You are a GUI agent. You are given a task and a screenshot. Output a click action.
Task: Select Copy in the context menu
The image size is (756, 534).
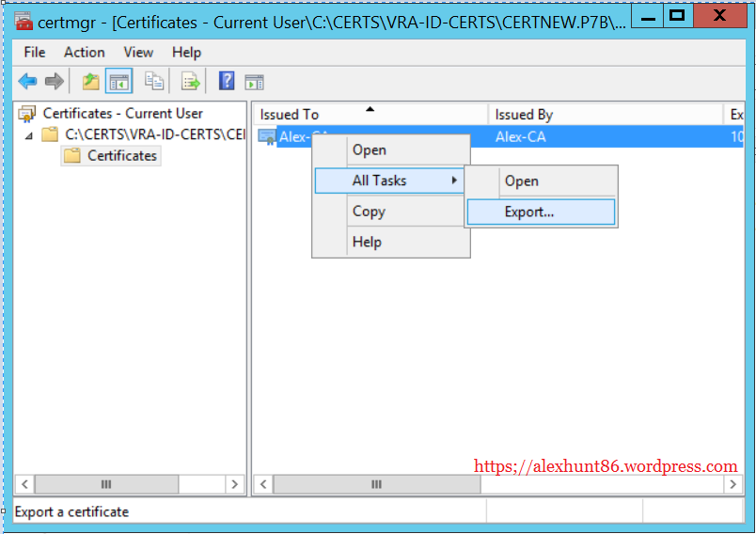[369, 212]
